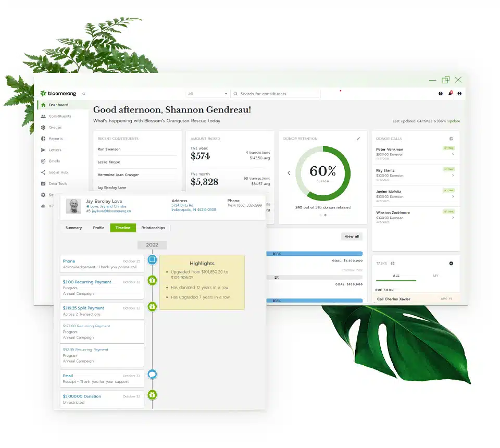
Task: Switch to the Profile tab
Action: pos(98,228)
